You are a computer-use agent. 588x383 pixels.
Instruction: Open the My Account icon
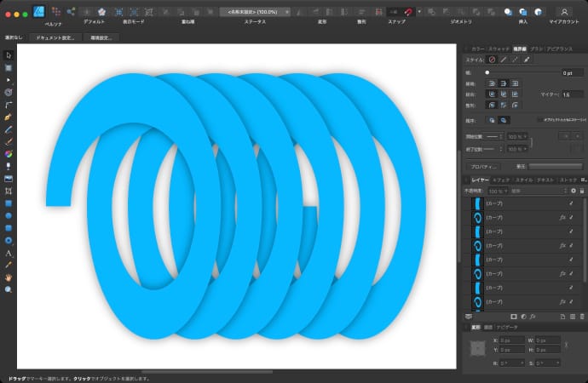563,11
